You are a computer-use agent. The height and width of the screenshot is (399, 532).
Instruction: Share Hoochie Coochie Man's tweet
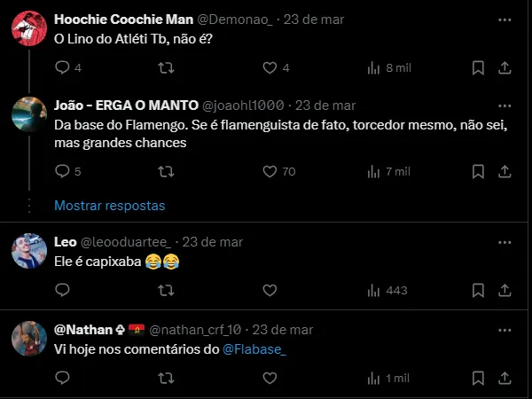click(x=505, y=67)
